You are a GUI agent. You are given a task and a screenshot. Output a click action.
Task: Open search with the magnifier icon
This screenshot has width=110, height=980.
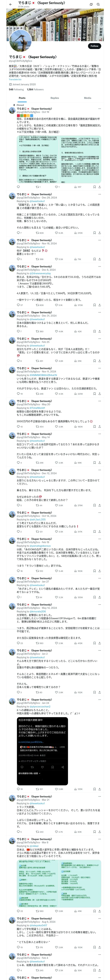(x=98, y=4)
